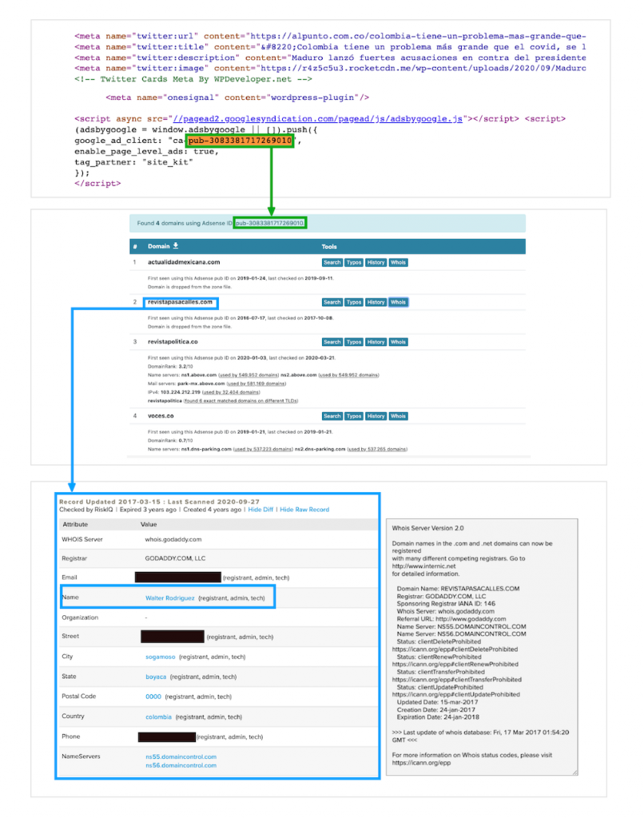644x818 pixels.
Task: Open Typos for revistapasacalles.com
Action: [x=354, y=302]
